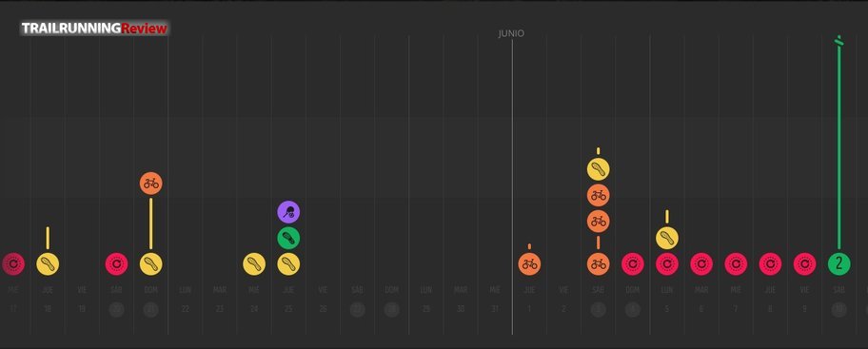This screenshot has width=868, height=349.
Task: Select the bottom cycling icon on Saturday June 3
Action: tap(598, 263)
